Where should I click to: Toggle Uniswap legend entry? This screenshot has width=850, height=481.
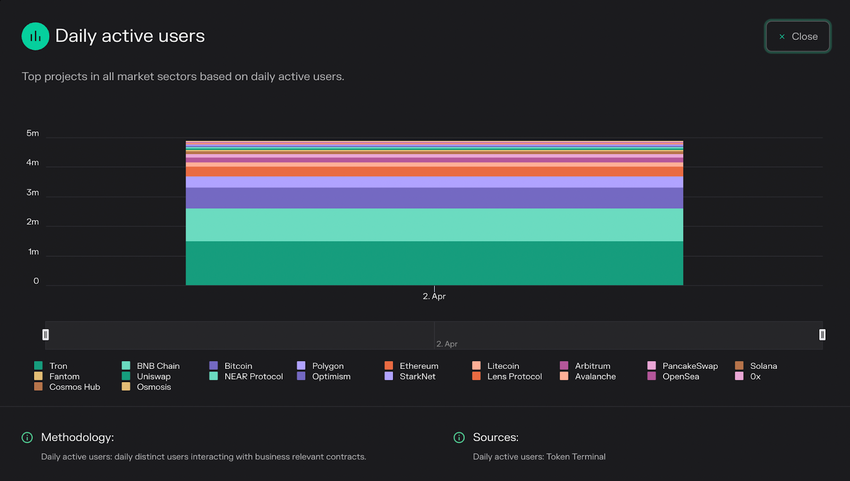[x=153, y=377]
